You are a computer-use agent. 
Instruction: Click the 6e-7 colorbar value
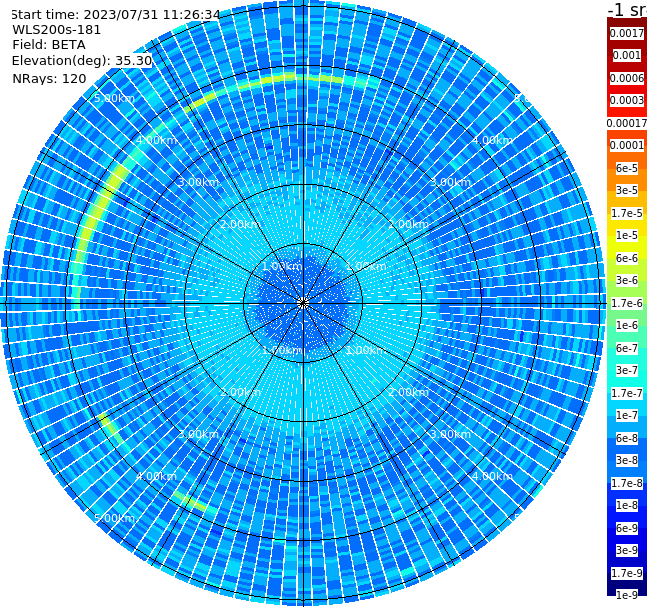(x=627, y=348)
